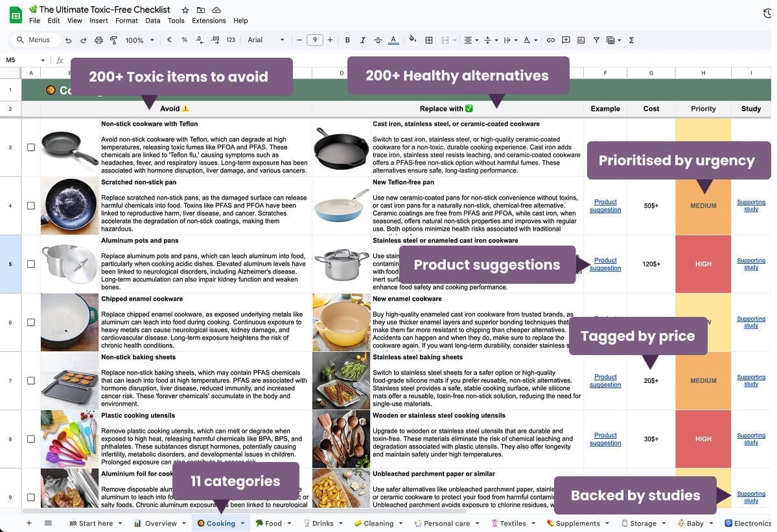Open the text color picker

tap(393, 40)
